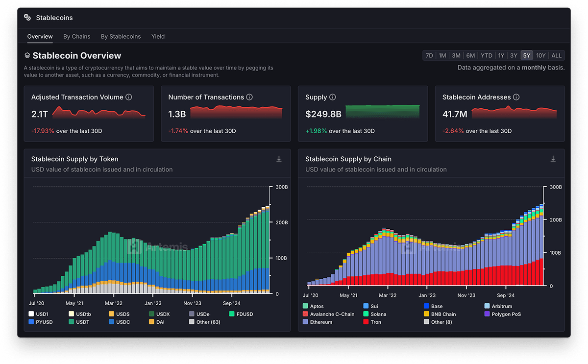
Task: Toggle the Sui legend swatch
Action: coord(366,306)
